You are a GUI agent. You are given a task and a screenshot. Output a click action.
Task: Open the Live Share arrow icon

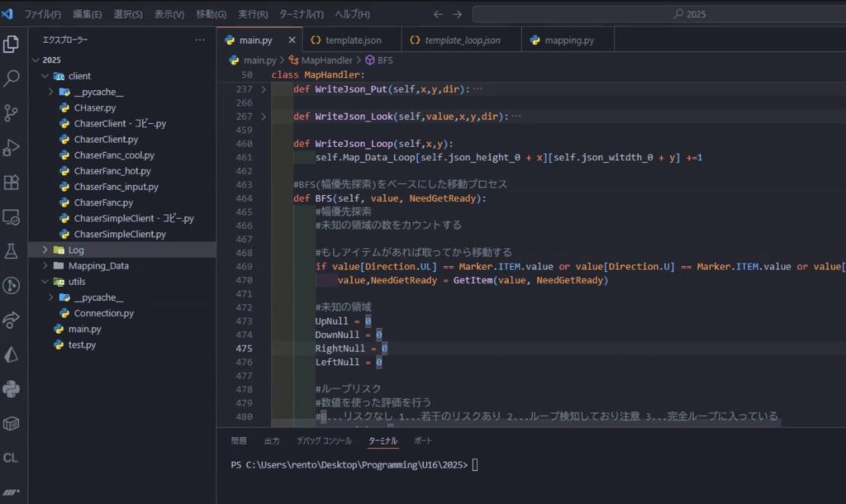[x=12, y=320]
